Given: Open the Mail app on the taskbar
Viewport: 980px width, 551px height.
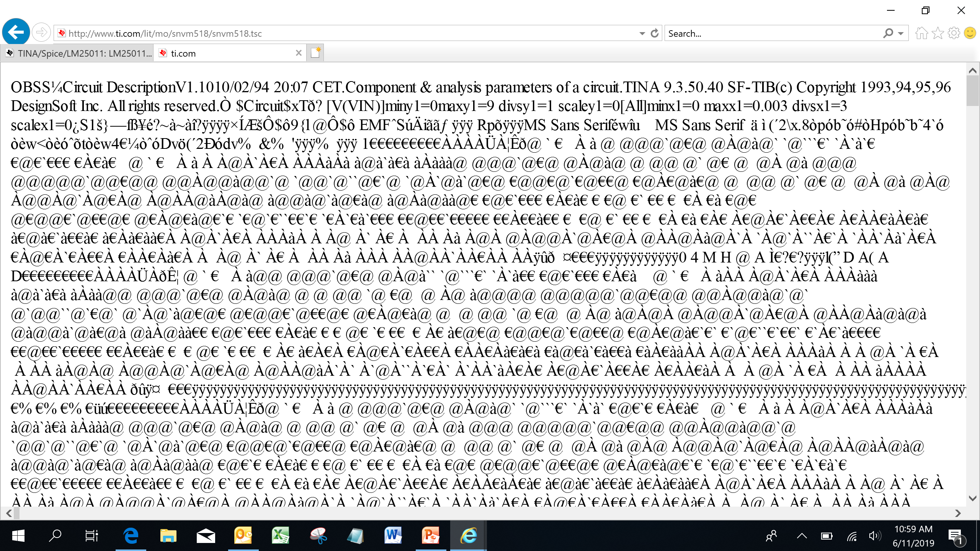Looking at the screenshot, I should coord(206,536).
